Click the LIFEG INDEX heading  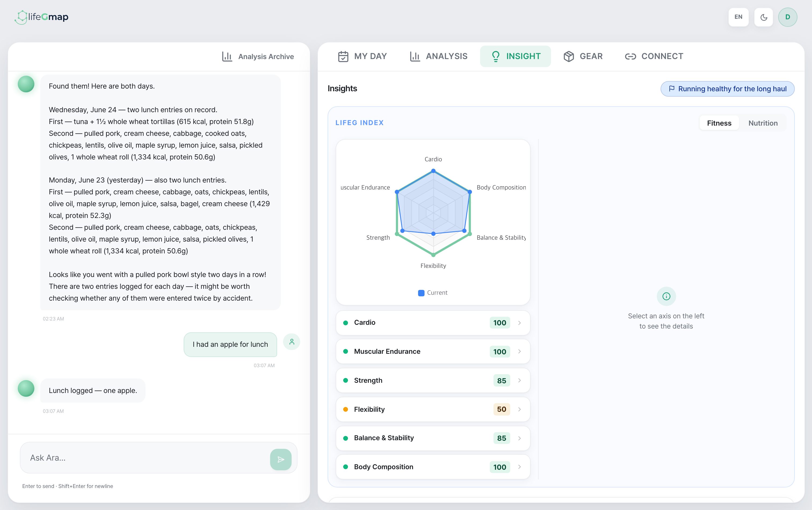tap(360, 123)
